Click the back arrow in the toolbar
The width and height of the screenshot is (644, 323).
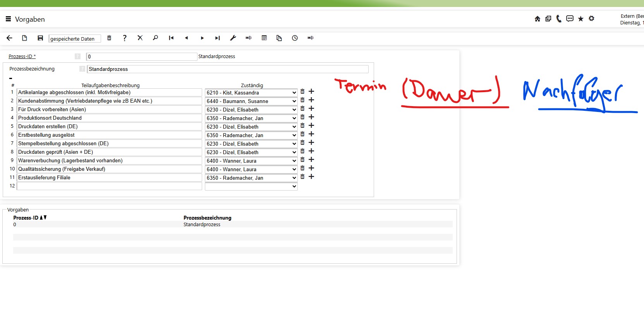[x=10, y=38]
